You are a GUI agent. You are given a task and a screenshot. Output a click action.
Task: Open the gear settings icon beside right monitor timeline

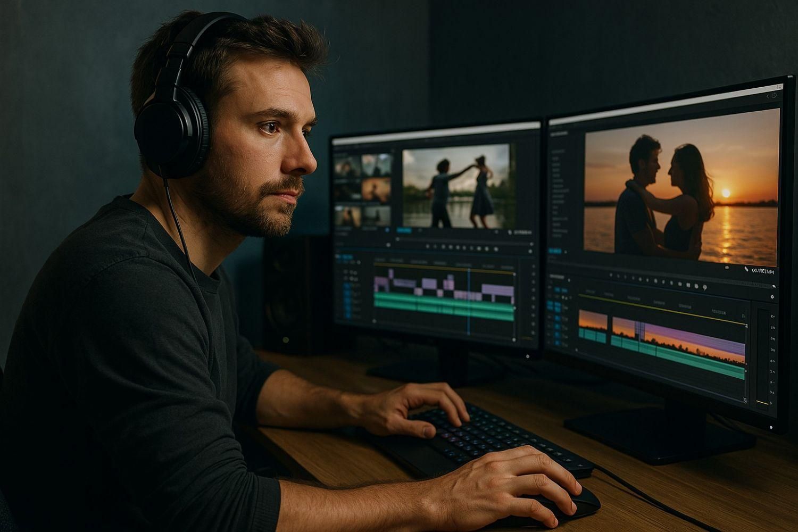pyautogui.click(x=773, y=296)
